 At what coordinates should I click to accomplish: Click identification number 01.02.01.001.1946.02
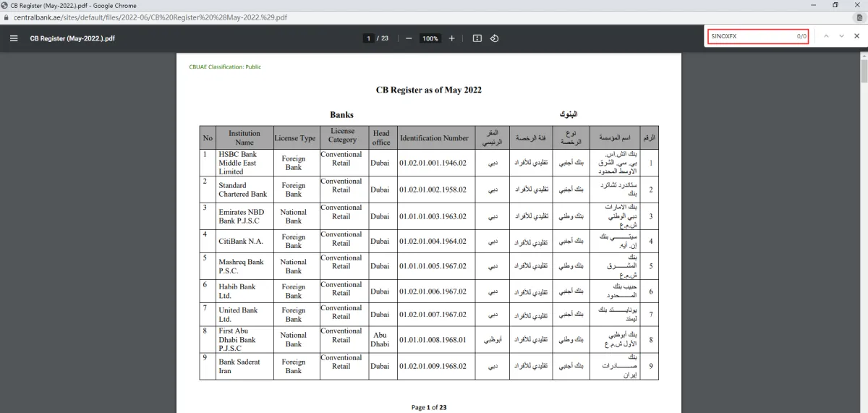click(x=433, y=163)
